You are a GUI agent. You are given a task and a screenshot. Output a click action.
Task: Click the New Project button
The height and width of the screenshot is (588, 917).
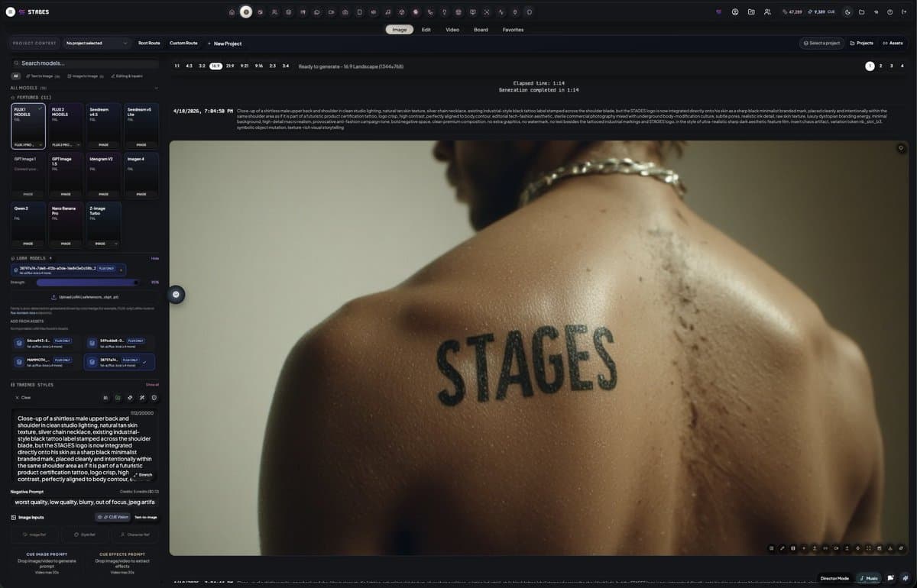pos(225,44)
